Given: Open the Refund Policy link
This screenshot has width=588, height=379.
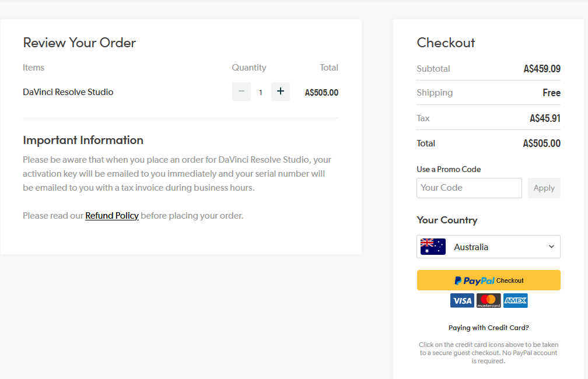Looking at the screenshot, I should point(112,216).
